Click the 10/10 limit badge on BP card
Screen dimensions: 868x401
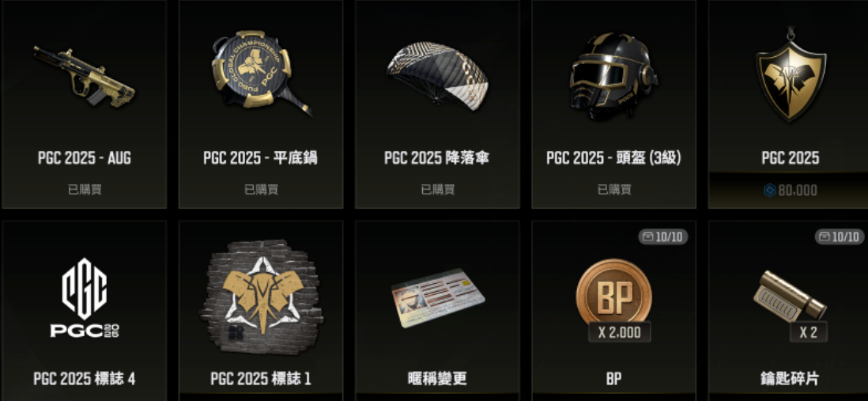(663, 237)
